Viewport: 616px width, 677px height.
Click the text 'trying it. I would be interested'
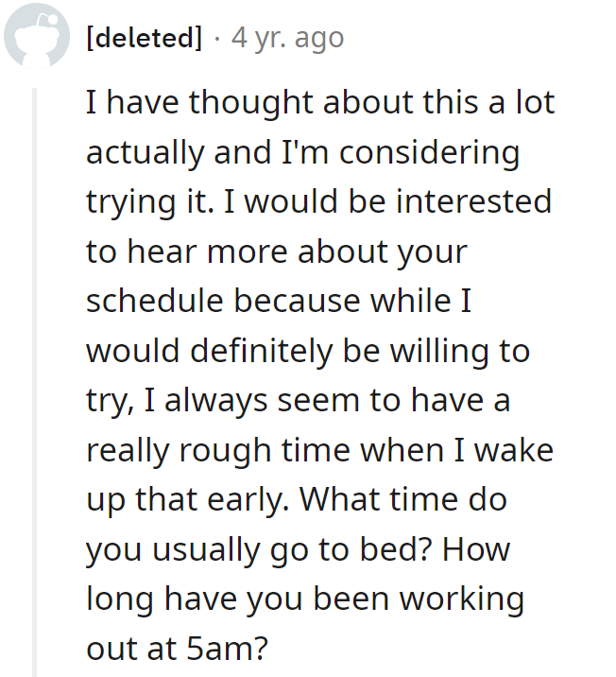point(318,202)
